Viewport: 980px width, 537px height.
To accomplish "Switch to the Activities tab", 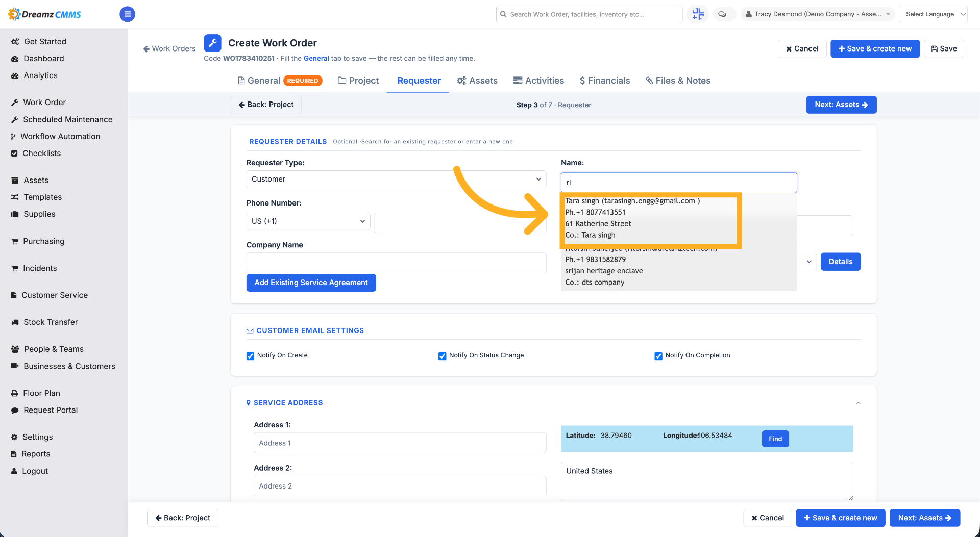I will click(538, 81).
